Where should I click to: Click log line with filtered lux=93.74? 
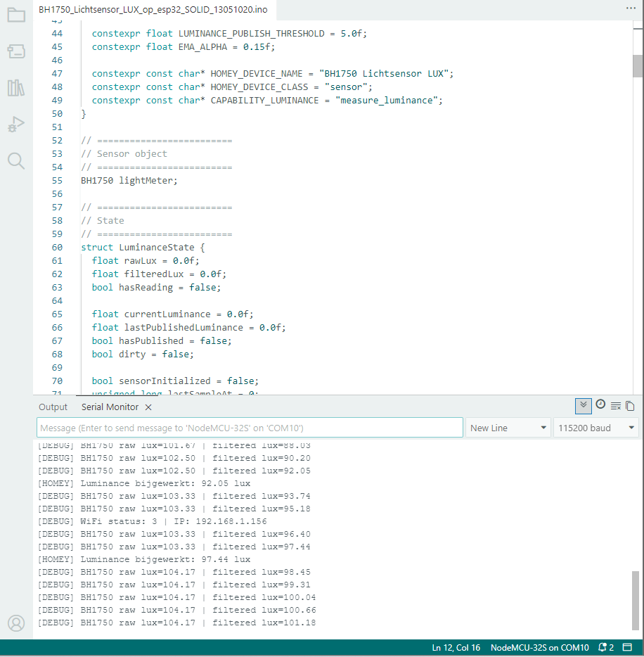pos(174,496)
